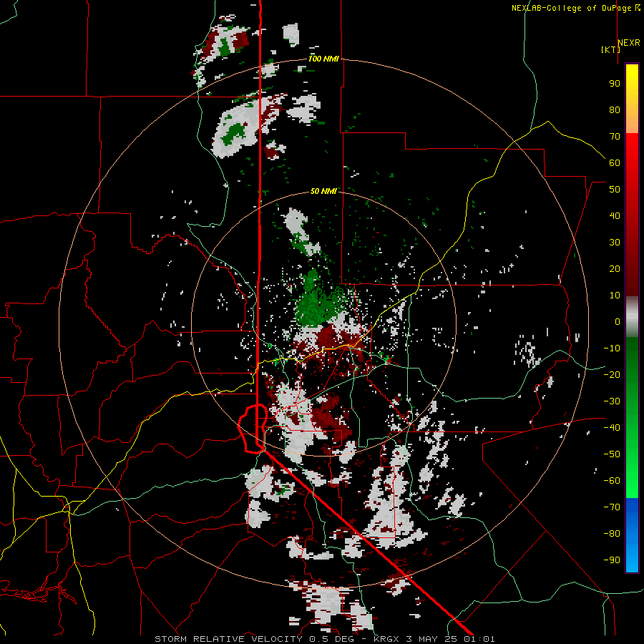Click the 50 value on velocity scale
Screen dimensions: 644x644
click(x=615, y=190)
